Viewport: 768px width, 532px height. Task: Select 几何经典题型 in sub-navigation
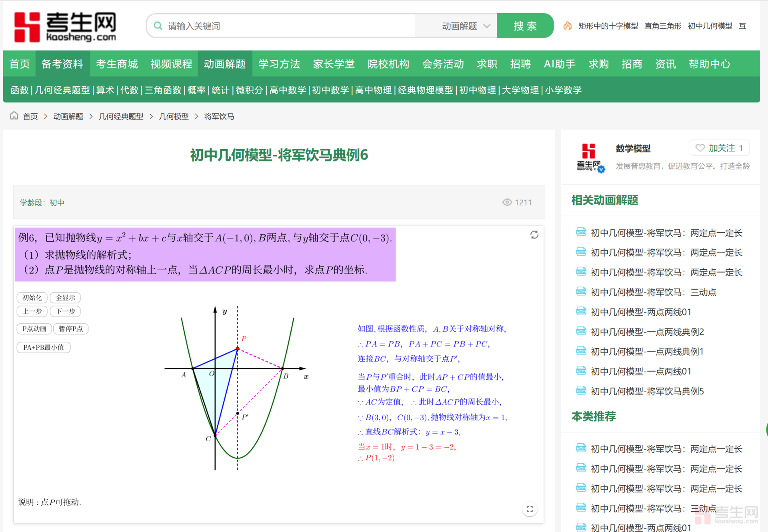pyautogui.click(x=62, y=90)
